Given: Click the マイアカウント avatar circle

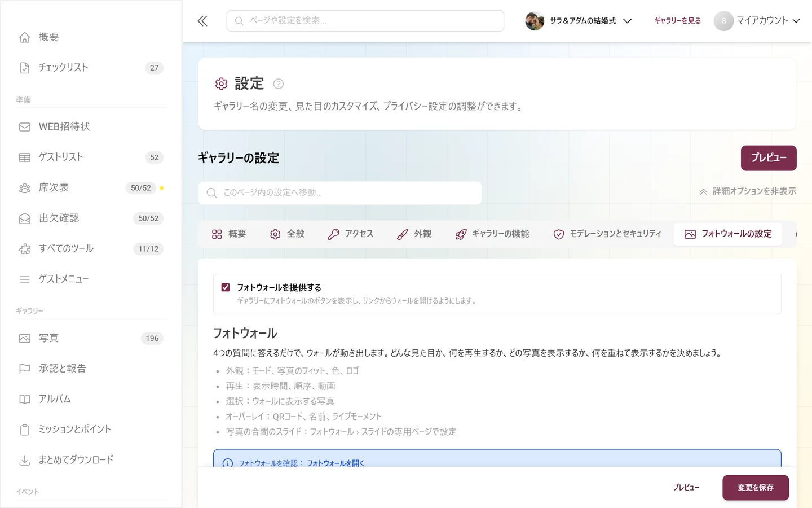Looking at the screenshot, I should pyautogui.click(x=723, y=21).
